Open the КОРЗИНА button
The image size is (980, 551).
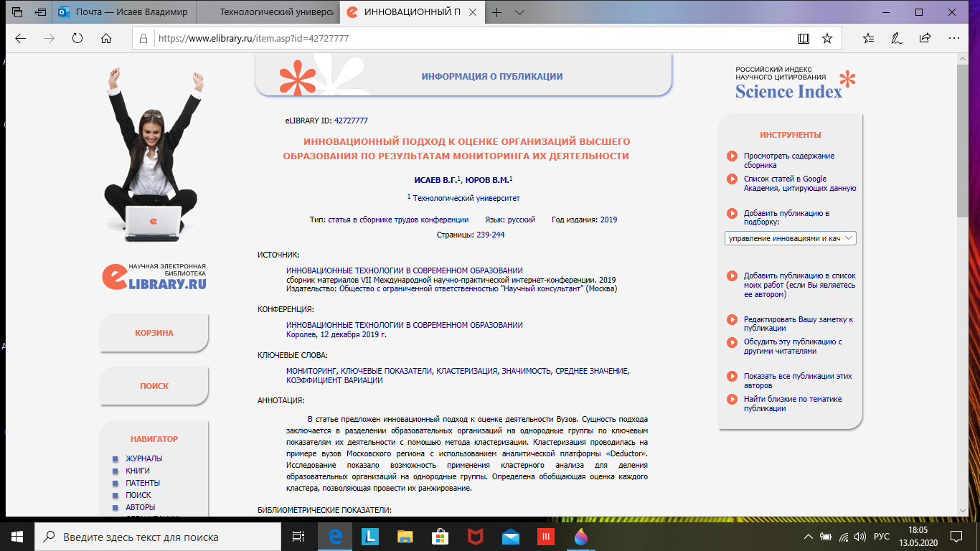[x=154, y=333]
